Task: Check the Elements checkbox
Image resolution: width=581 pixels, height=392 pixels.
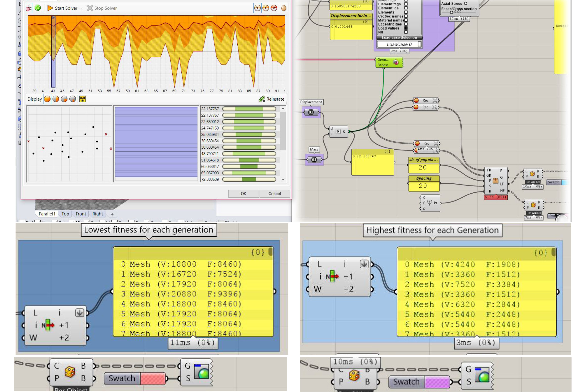Action: pyautogui.click(x=406, y=12)
